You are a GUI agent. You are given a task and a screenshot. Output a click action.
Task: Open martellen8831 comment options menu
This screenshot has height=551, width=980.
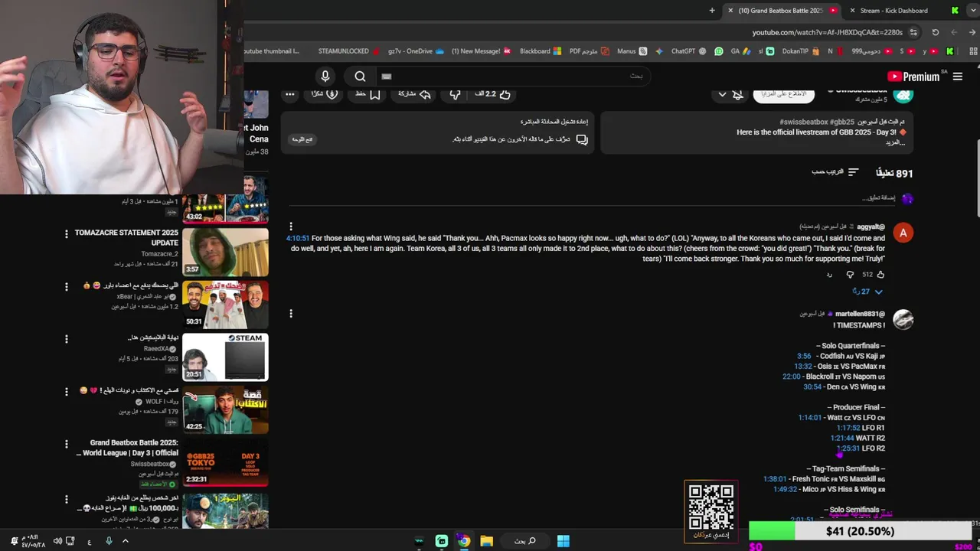pos(291,313)
